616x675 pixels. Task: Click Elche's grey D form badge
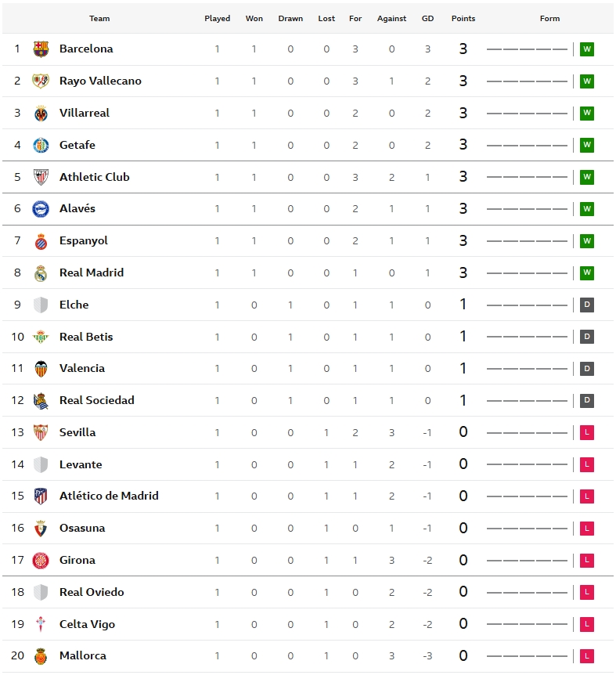pyautogui.click(x=587, y=305)
